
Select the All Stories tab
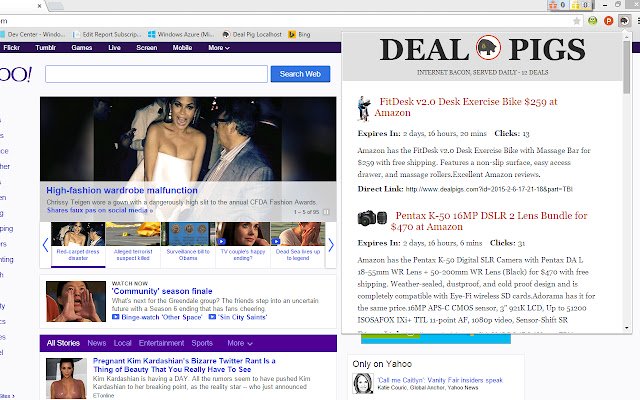(63, 343)
